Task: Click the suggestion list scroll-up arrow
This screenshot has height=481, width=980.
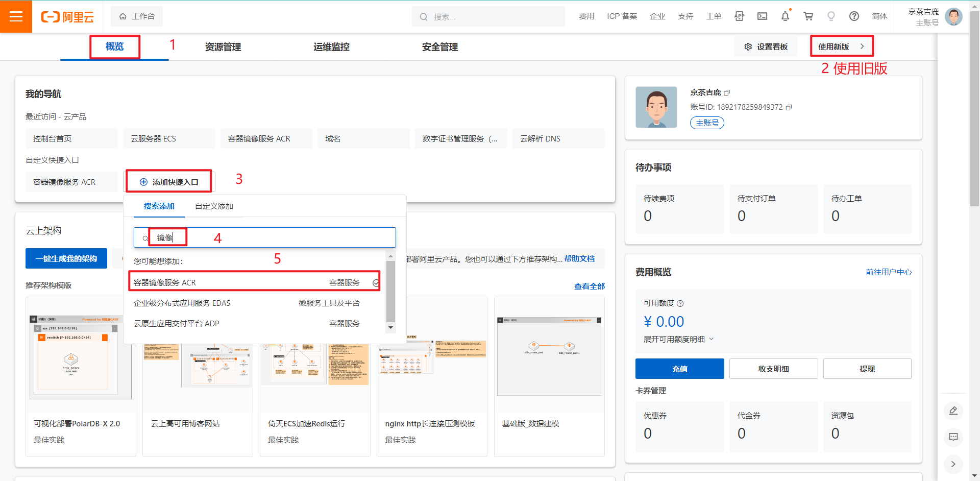Action: pyautogui.click(x=391, y=256)
